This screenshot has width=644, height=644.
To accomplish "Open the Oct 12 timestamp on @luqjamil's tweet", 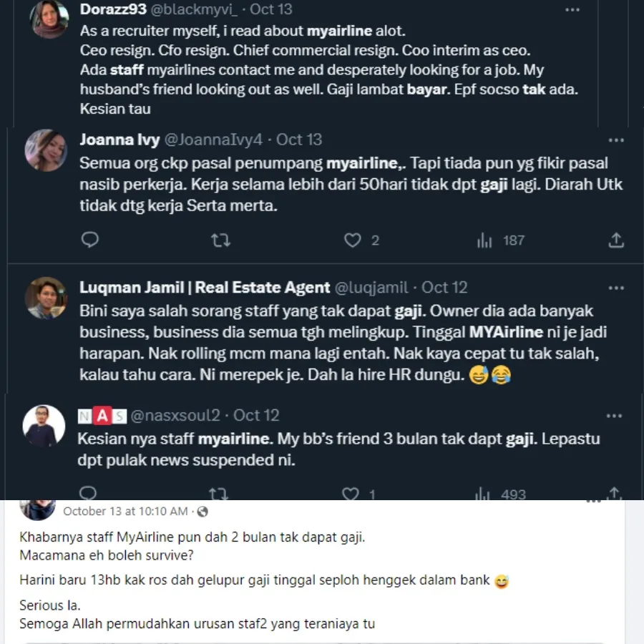I will [444, 288].
